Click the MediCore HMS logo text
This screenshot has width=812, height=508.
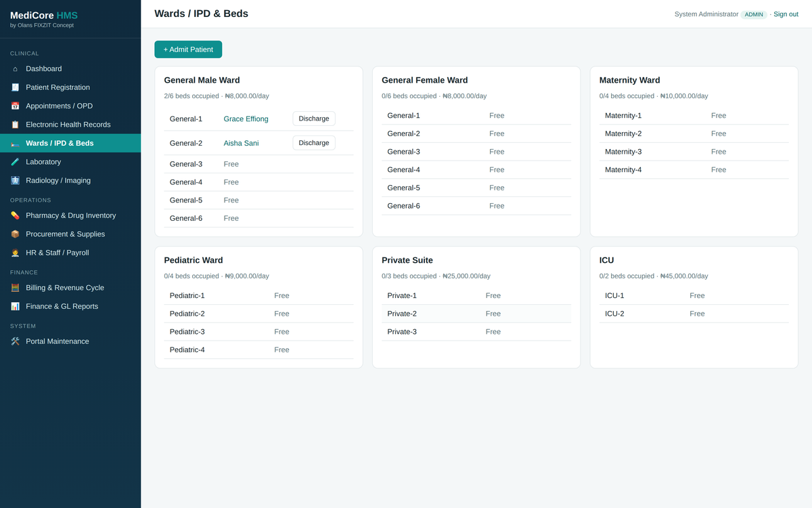pyautogui.click(x=44, y=16)
